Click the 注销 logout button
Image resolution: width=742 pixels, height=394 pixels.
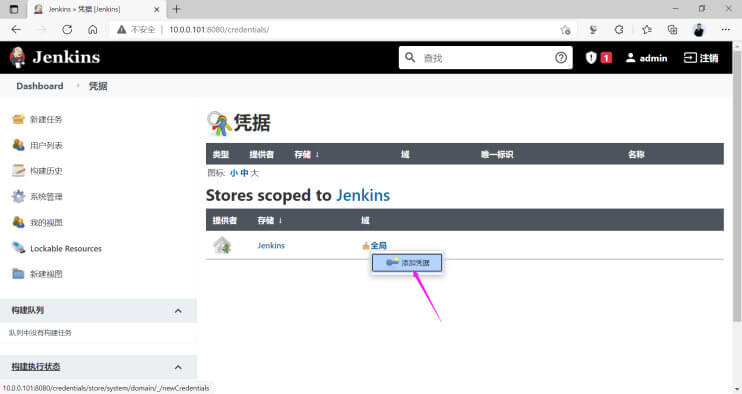coord(701,58)
